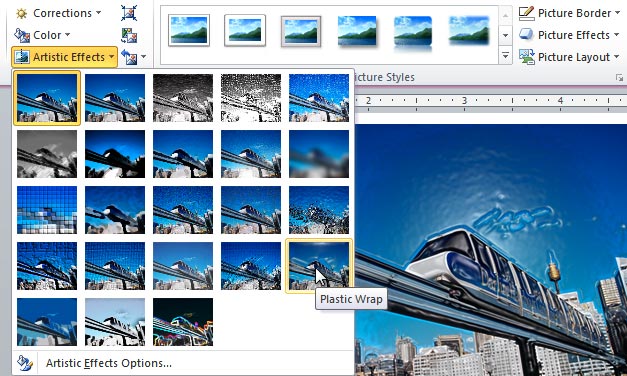Viewport: 627px width, 376px height.
Task: Apply the gray Pencil Grayscale effect
Action: (183, 98)
